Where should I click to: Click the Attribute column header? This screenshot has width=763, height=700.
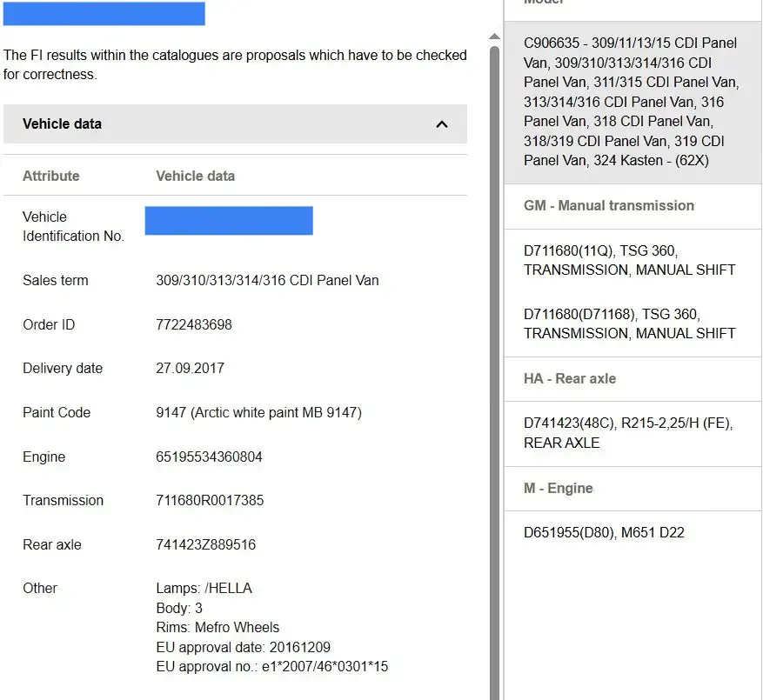click(51, 176)
